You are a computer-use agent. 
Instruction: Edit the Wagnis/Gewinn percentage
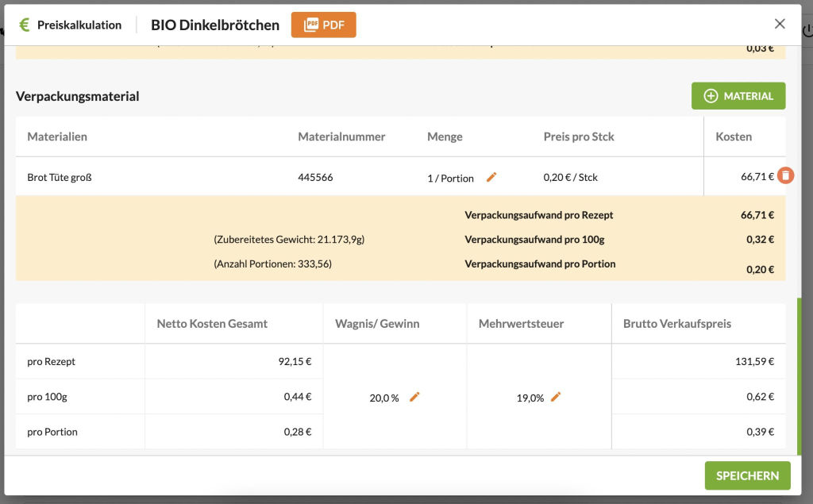414,397
